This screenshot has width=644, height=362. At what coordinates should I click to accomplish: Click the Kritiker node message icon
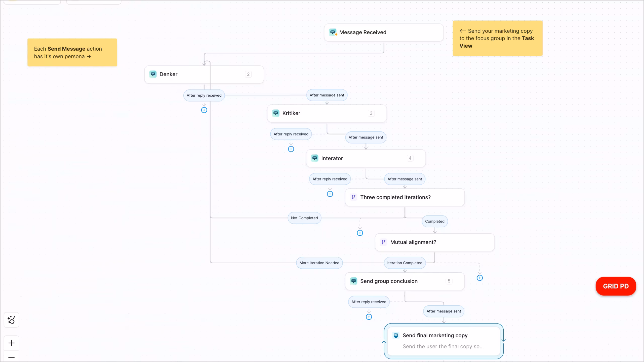pos(275,113)
